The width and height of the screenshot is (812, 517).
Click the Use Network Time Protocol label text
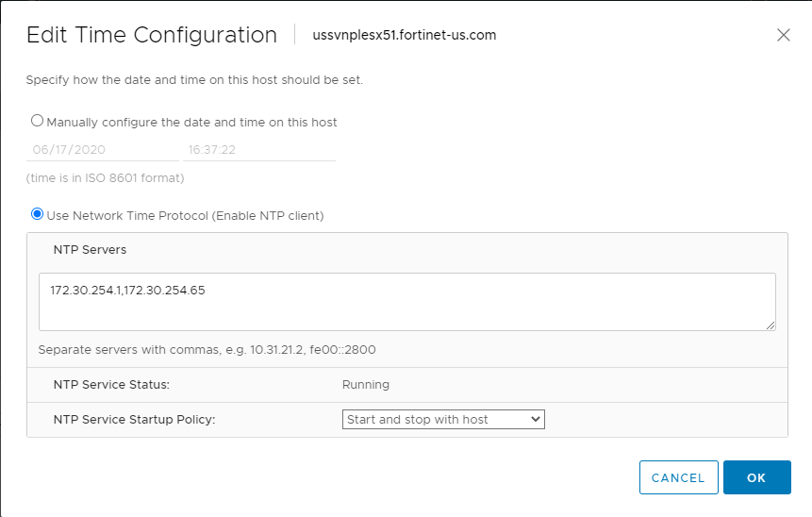click(185, 216)
